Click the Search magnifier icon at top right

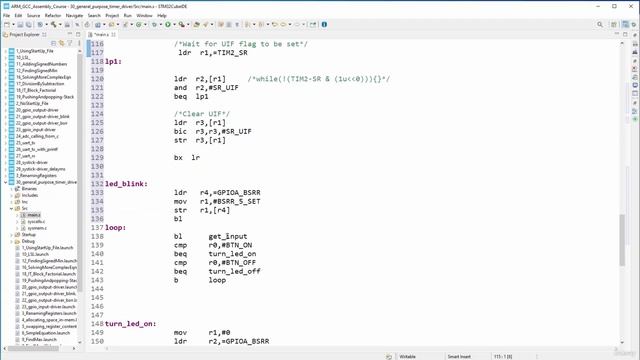(600, 24)
